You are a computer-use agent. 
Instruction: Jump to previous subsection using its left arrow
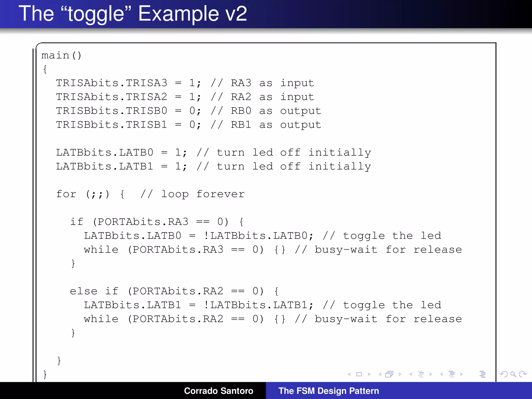411,374
